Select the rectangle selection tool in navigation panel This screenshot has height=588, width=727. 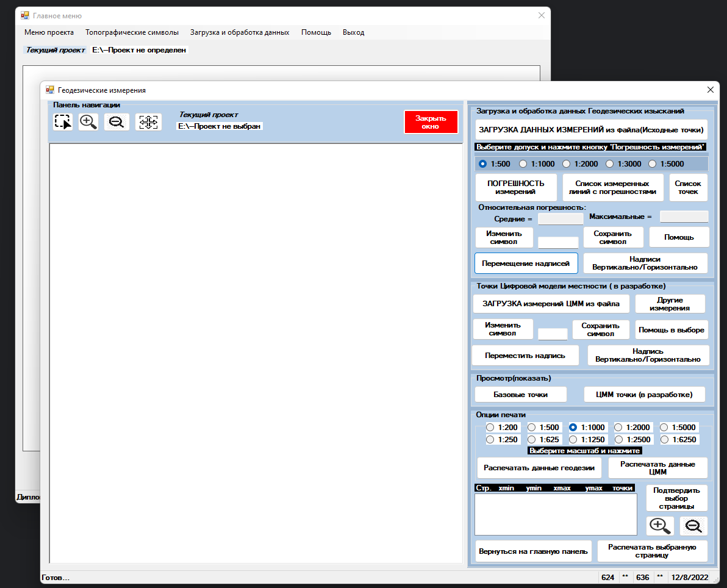point(62,121)
